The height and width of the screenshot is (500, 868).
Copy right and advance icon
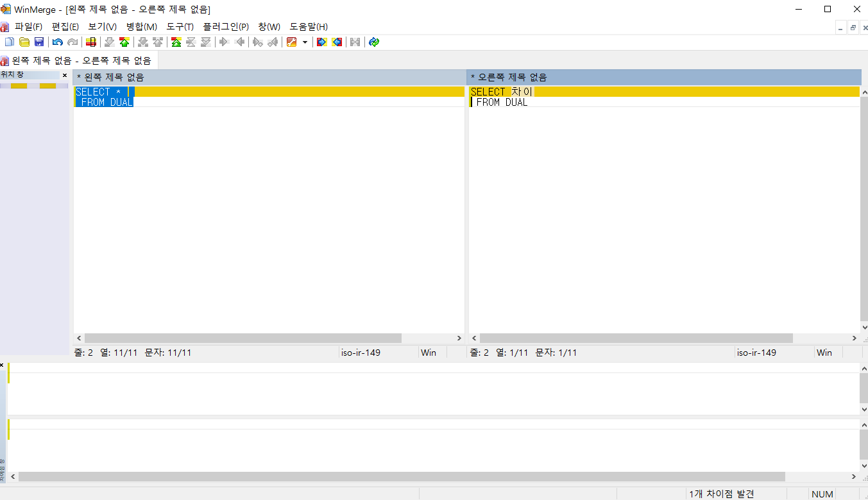[258, 42]
